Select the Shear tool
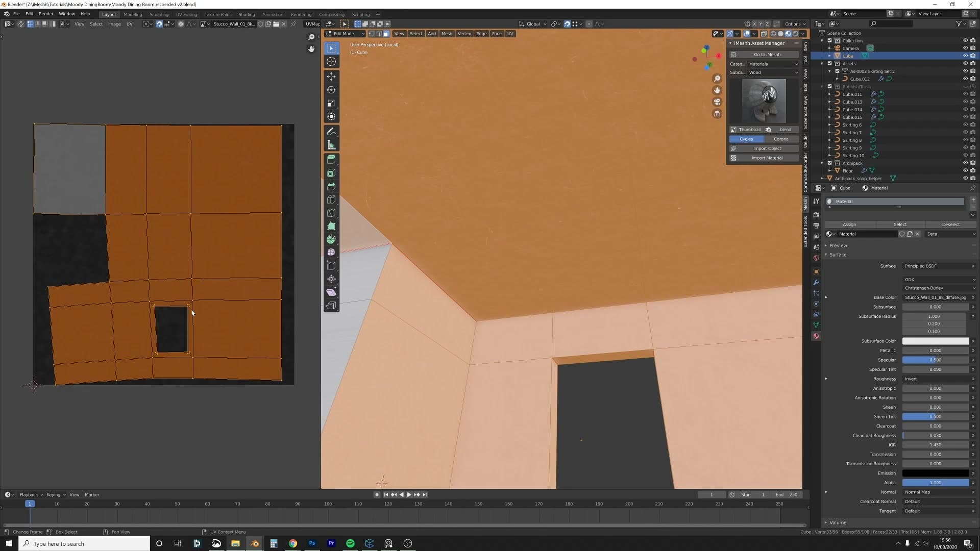 [331, 292]
